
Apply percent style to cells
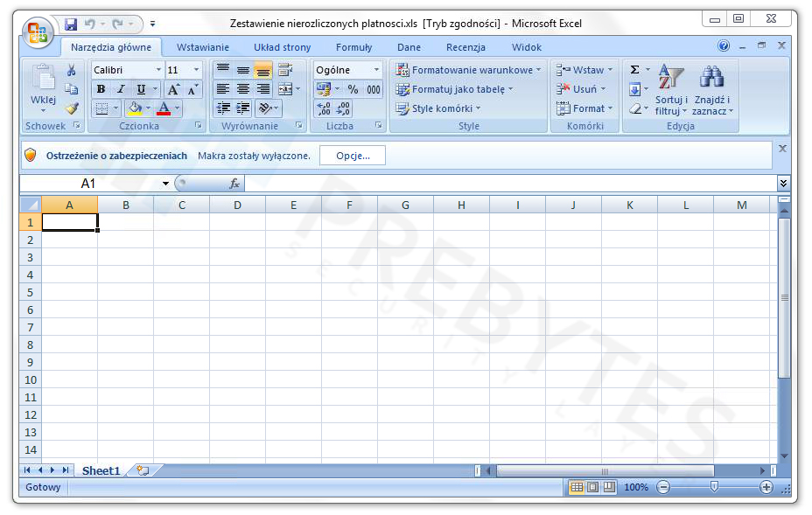[x=353, y=89]
